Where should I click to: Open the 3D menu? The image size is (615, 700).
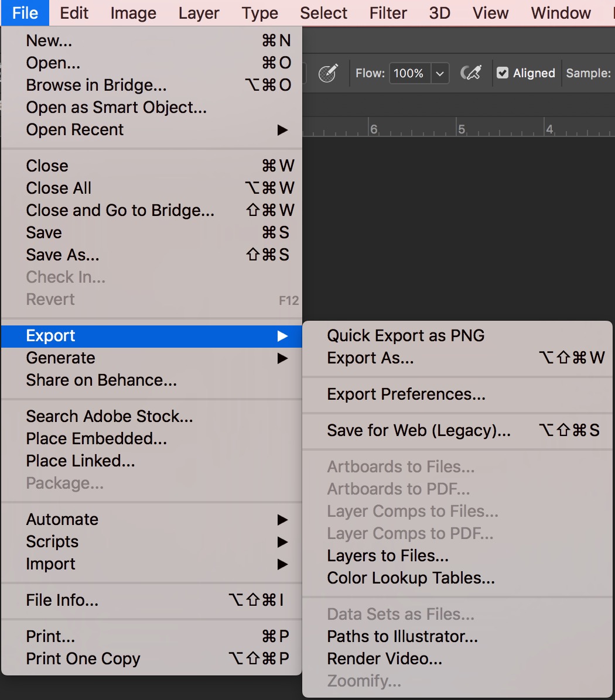pyautogui.click(x=439, y=13)
